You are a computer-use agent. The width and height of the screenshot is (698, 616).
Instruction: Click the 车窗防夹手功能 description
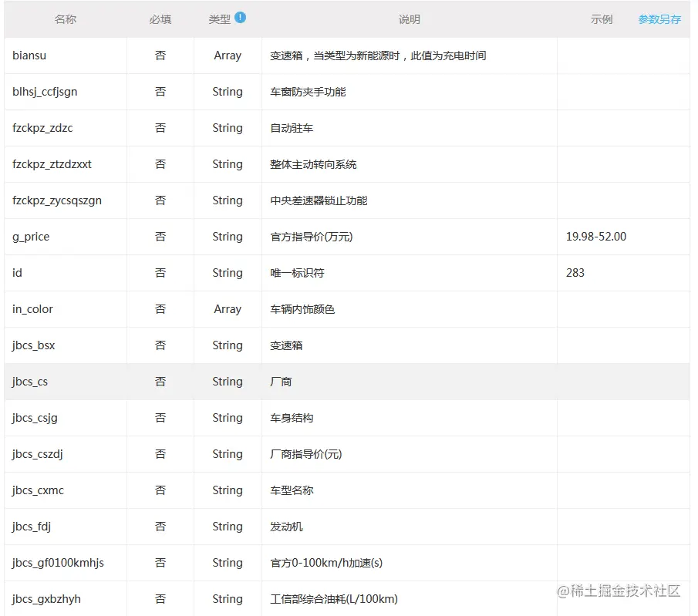308,92
